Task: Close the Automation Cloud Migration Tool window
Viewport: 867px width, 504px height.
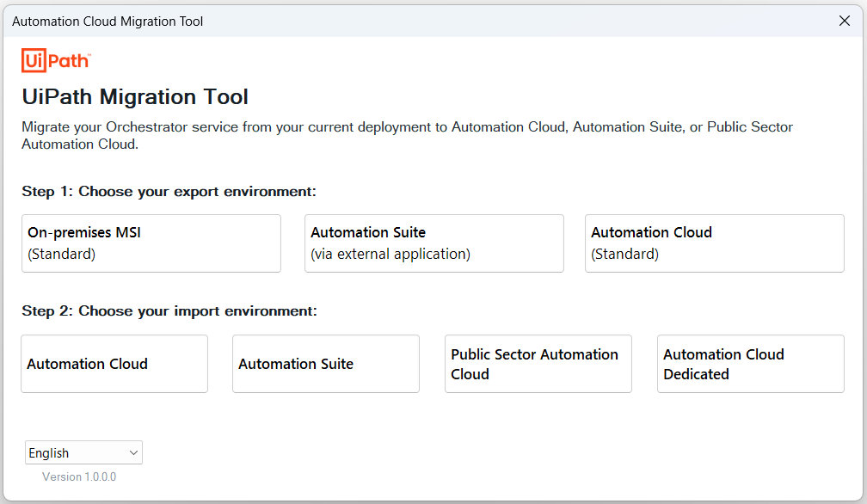Action: click(844, 22)
